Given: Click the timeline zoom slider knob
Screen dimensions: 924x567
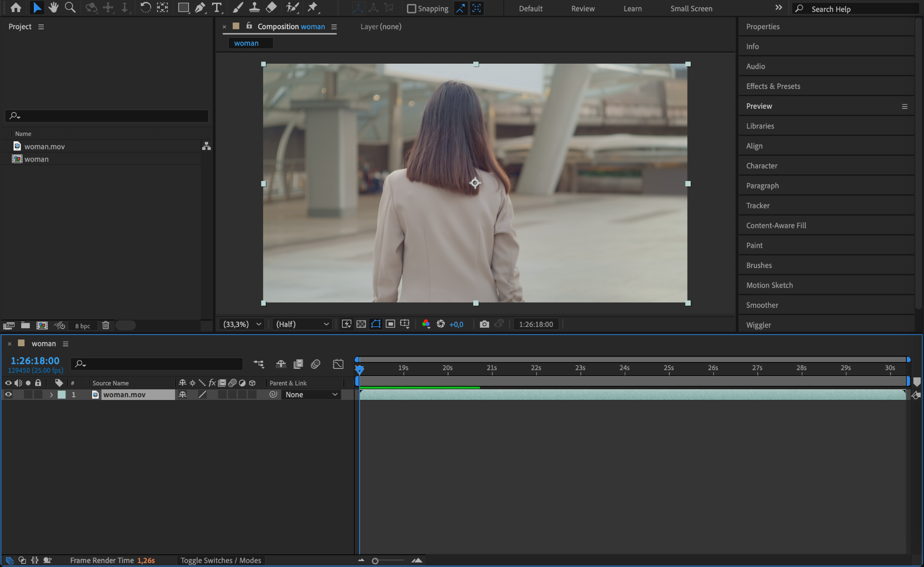Looking at the screenshot, I should tap(375, 561).
